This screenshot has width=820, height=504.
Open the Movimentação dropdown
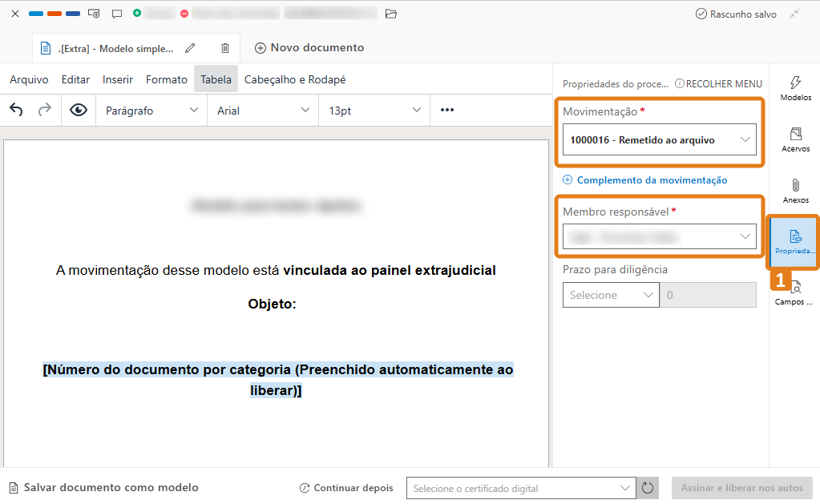pyautogui.click(x=659, y=139)
